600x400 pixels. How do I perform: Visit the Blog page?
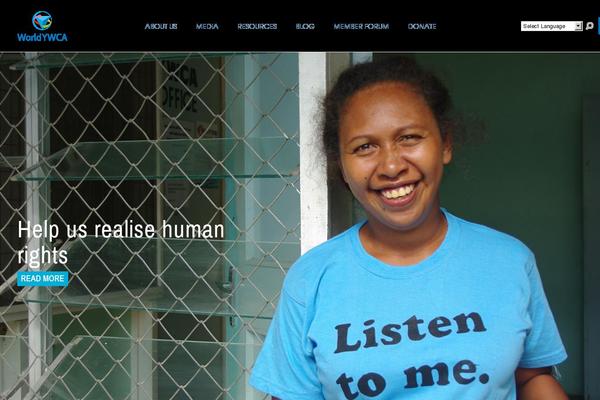pyautogui.click(x=305, y=26)
